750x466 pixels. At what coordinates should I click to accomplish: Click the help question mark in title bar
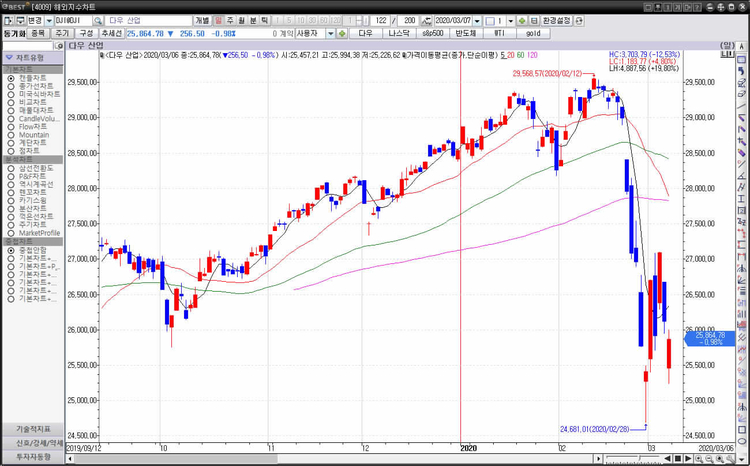(697, 7)
